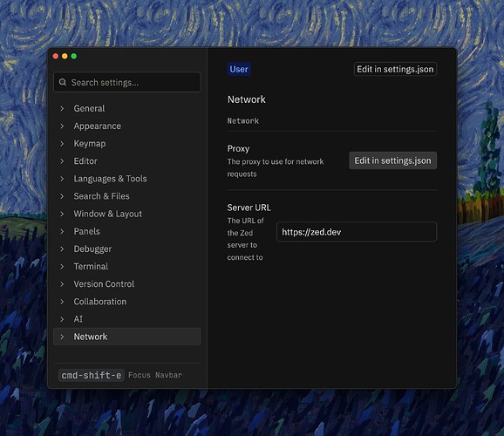Screen dimensions: 504x436
Task: Open Appearance settings page
Action: pos(98,126)
